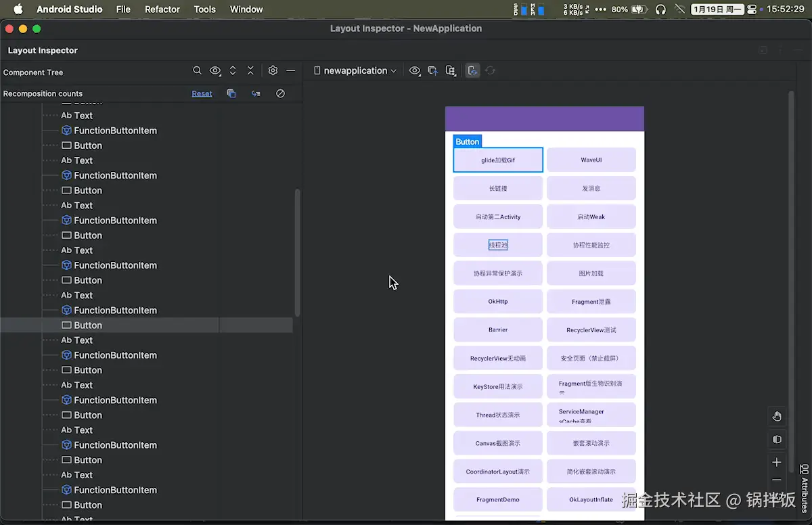Click the arrow-list icon in the Recomposition counts row
The width and height of the screenshot is (812, 525).
click(256, 93)
